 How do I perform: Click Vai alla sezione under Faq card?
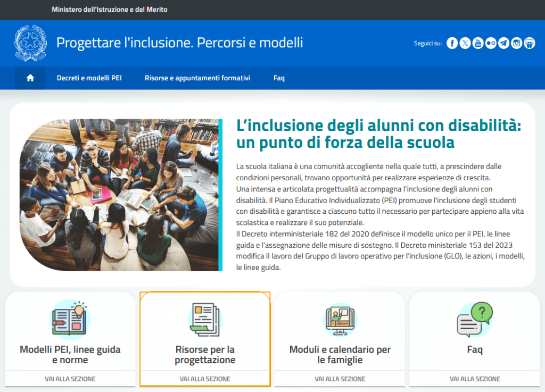pos(475,379)
